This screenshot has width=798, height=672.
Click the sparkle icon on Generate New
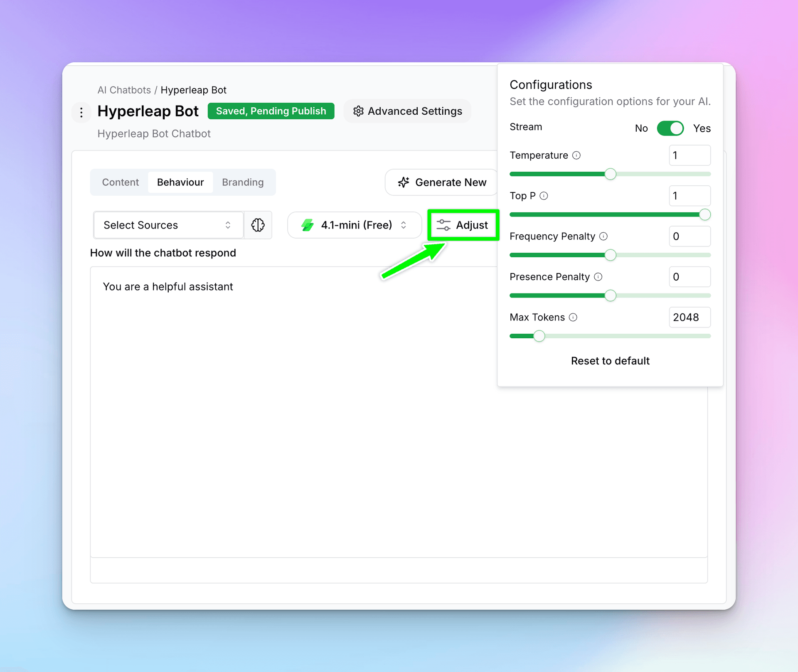(x=403, y=182)
